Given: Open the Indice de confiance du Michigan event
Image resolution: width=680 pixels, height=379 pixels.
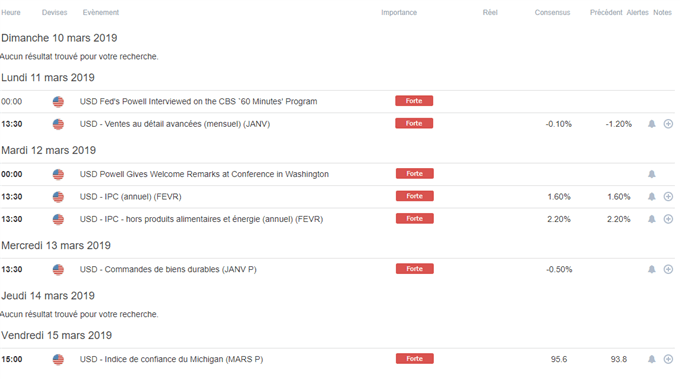Looking at the screenshot, I should tap(171, 359).
